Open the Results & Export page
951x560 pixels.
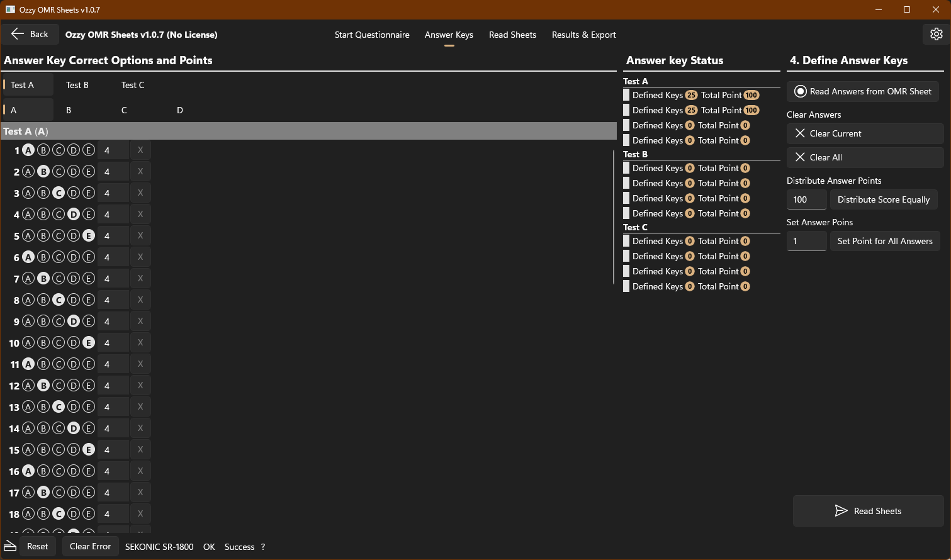click(x=583, y=35)
